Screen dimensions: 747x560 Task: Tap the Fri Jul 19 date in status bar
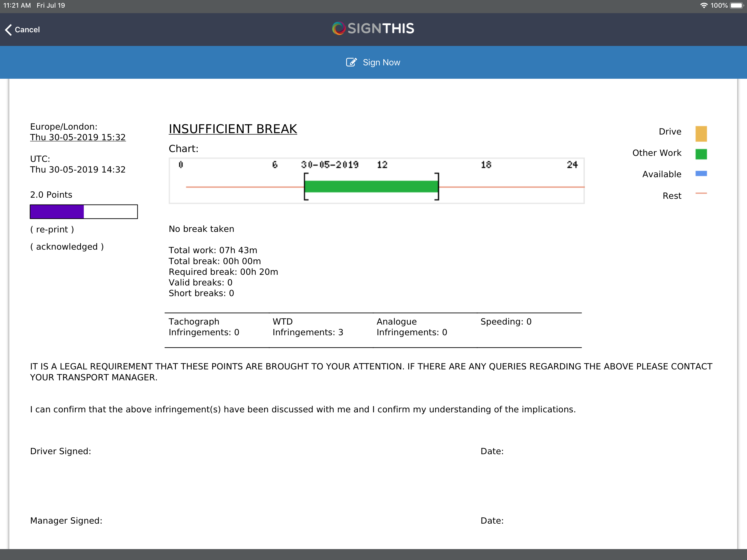(51, 6)
